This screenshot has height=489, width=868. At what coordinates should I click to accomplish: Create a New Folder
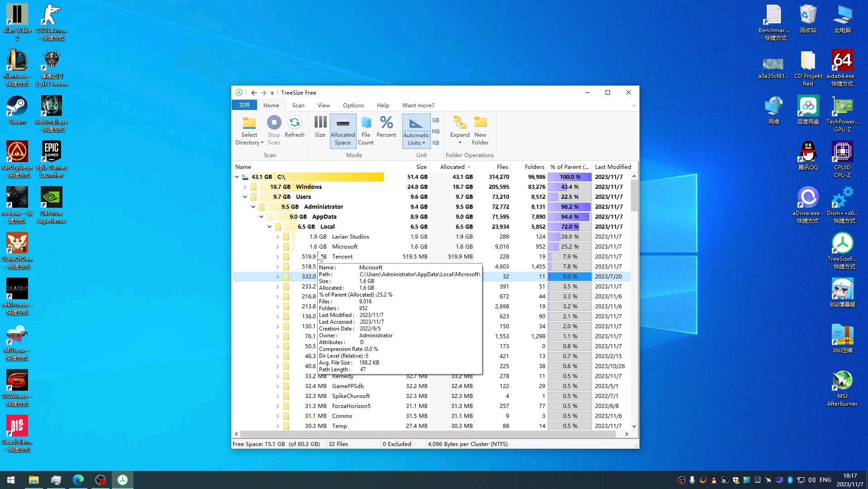pos(480,131)
